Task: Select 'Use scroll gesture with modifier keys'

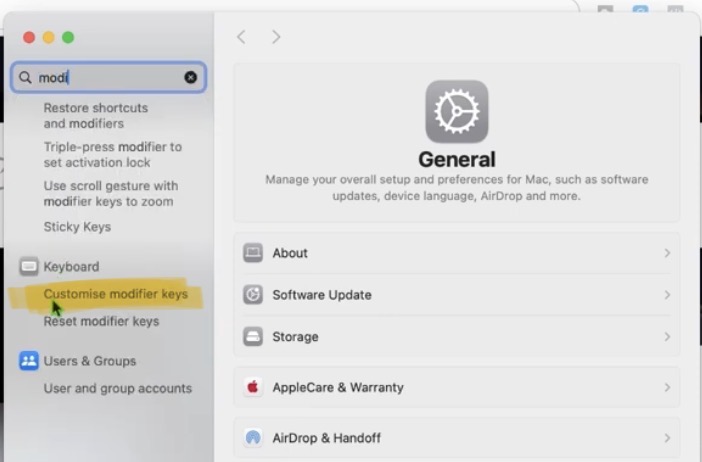Action: [x=111, y=193]
